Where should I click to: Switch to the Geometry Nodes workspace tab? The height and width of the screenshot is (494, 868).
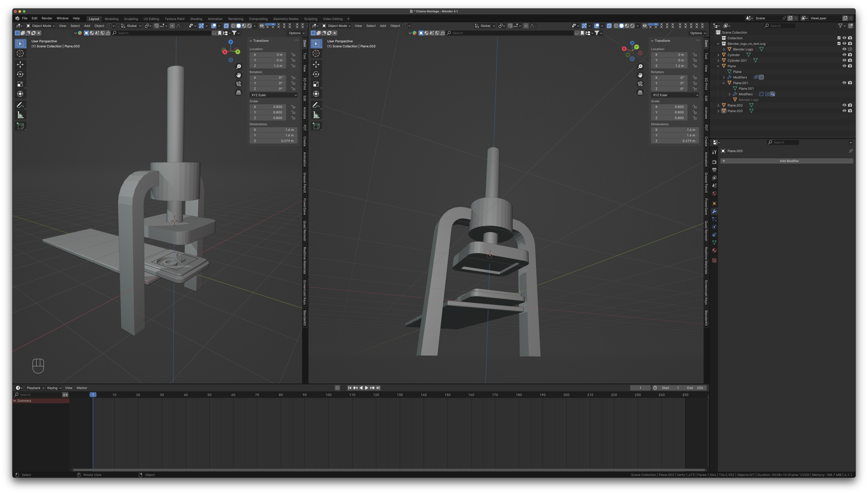(x=286, y=19)
